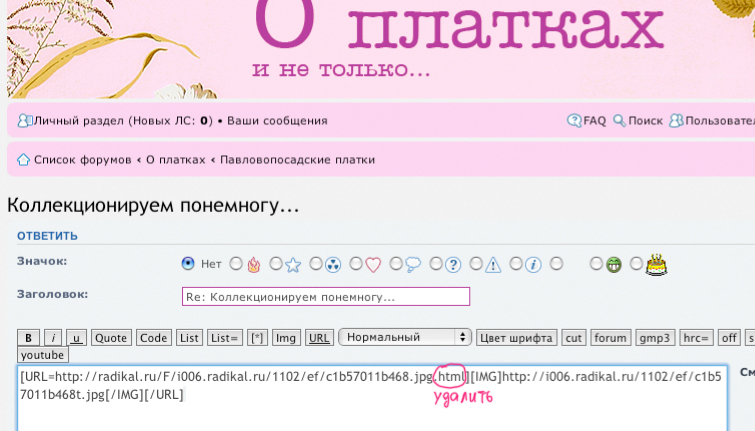
Task: Select the 'Нет' icon radio option
Action: [x=187, y=264]
